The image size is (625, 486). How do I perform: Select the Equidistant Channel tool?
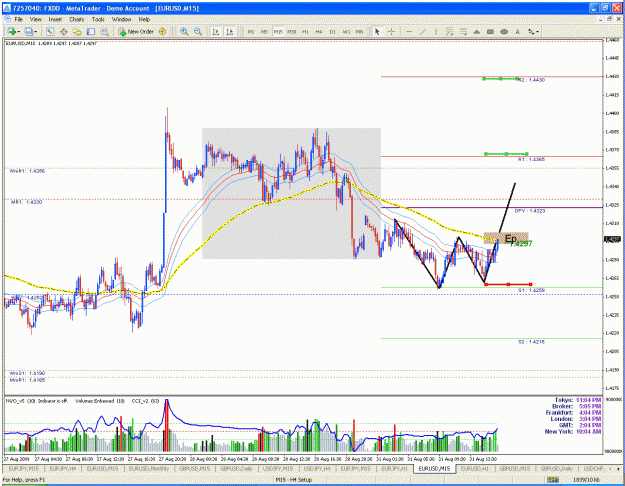point(449,31)
